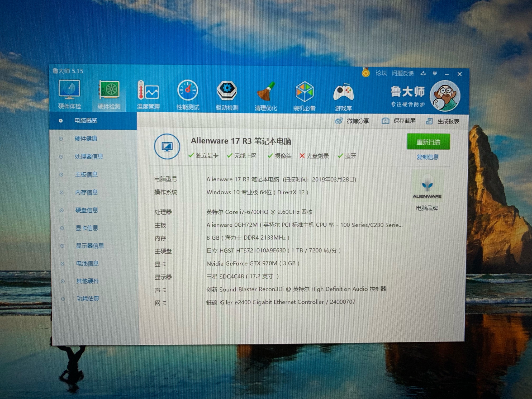Open 内存信息 sidebar item
The height and width of the screenshot is (399, 532).
pos(87,192)
